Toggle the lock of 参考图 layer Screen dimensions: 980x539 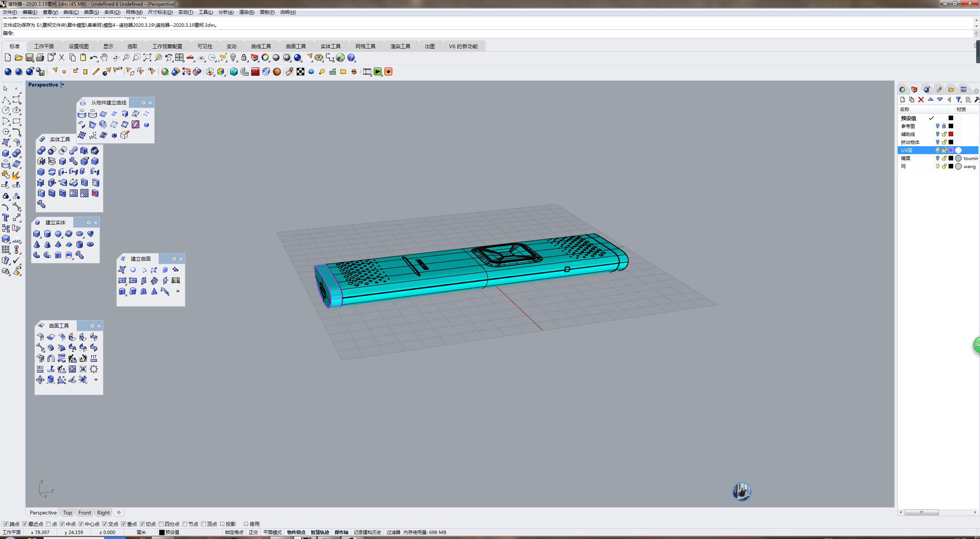944,126
